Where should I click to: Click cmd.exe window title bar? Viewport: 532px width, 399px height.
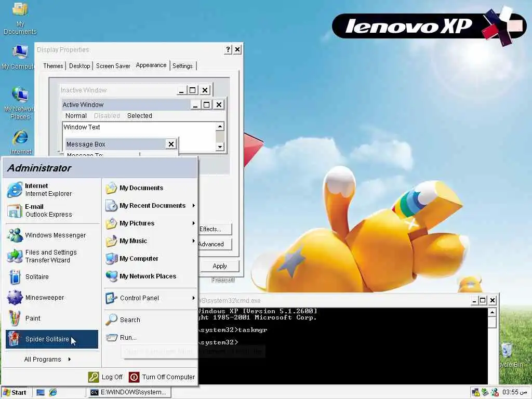(334, 300)
